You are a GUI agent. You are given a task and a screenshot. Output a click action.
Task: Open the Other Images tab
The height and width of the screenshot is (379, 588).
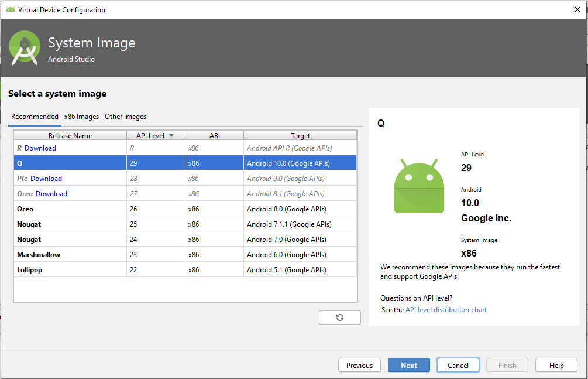tap(126, 117)
